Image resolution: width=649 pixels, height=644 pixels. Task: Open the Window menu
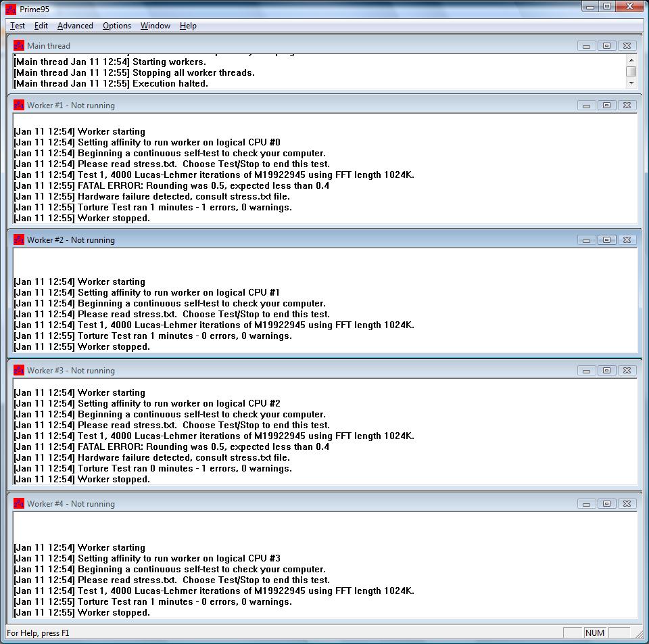(155, 26)
